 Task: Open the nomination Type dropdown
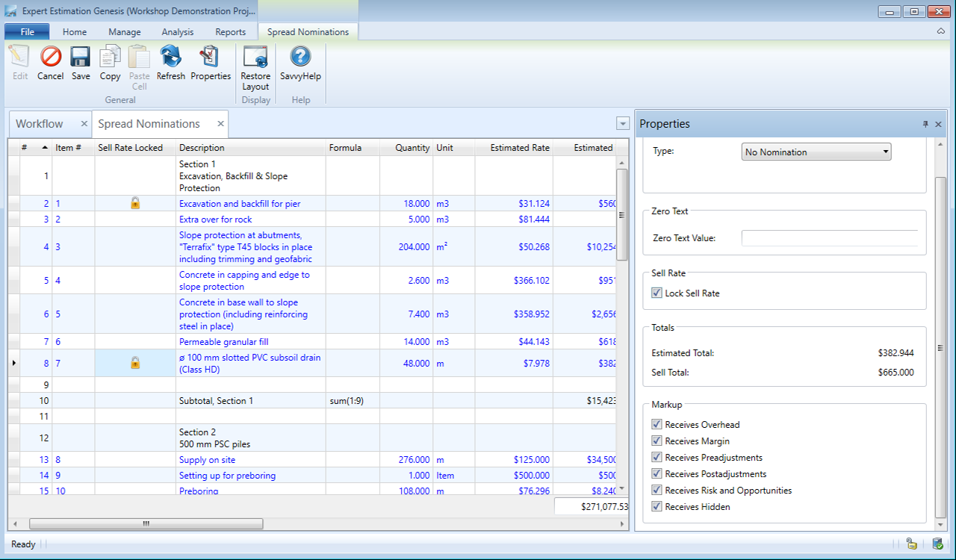[x=816, y=152]
